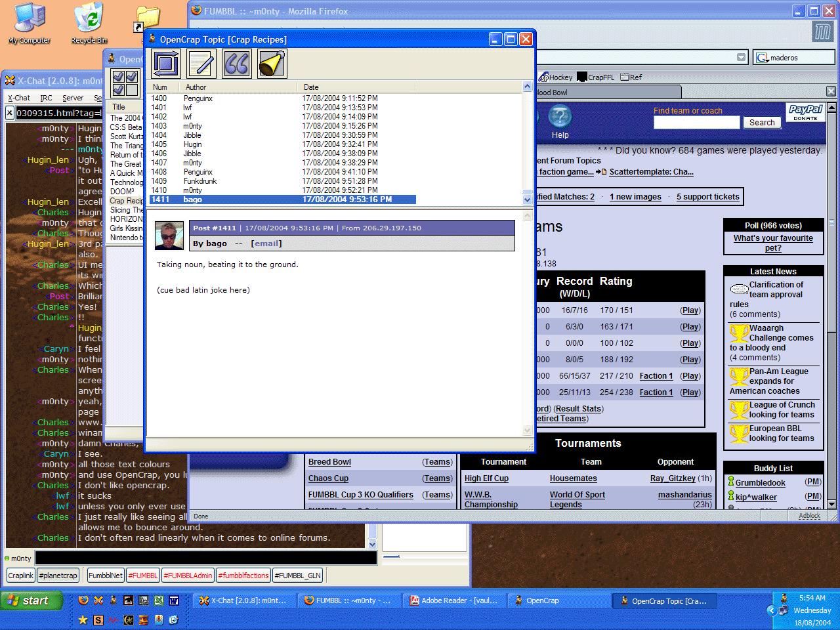Click the quote post icon in OpenCrap Topic
This screenshot has width=840, height=630.
[237, 64]
